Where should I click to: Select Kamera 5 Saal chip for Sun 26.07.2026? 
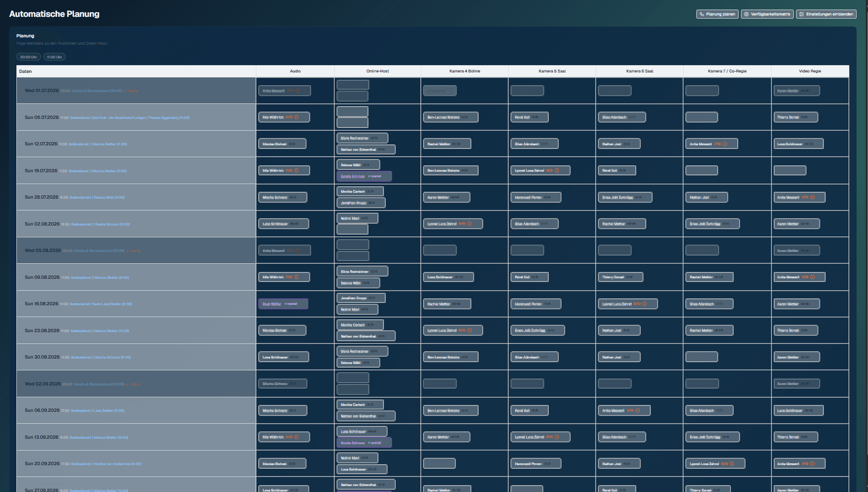(x=536, y=197)
